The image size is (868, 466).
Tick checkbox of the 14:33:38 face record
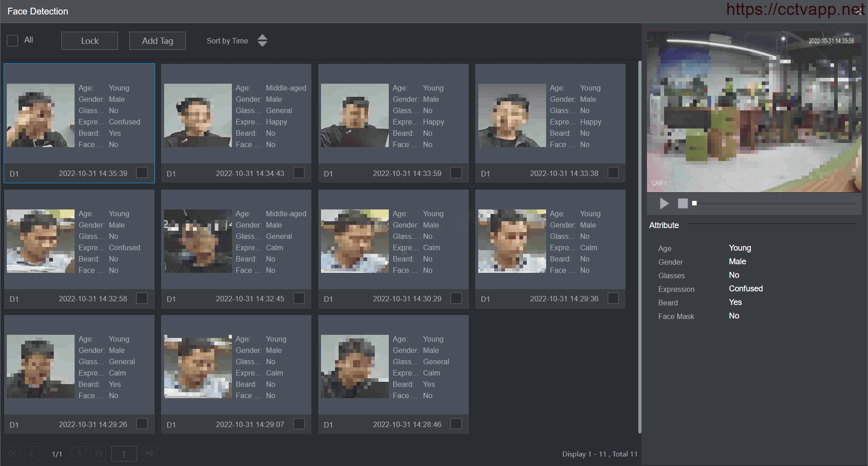(x=613, y=173)
